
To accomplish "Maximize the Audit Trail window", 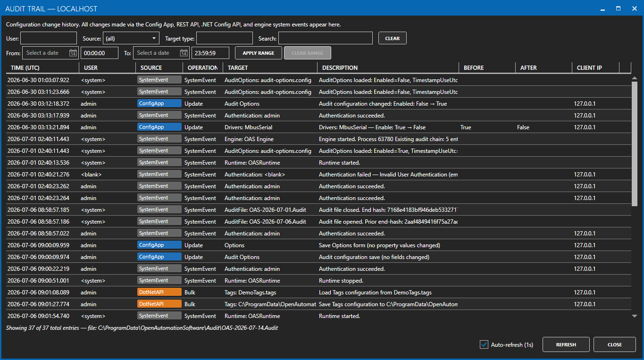I will [618, 8].
